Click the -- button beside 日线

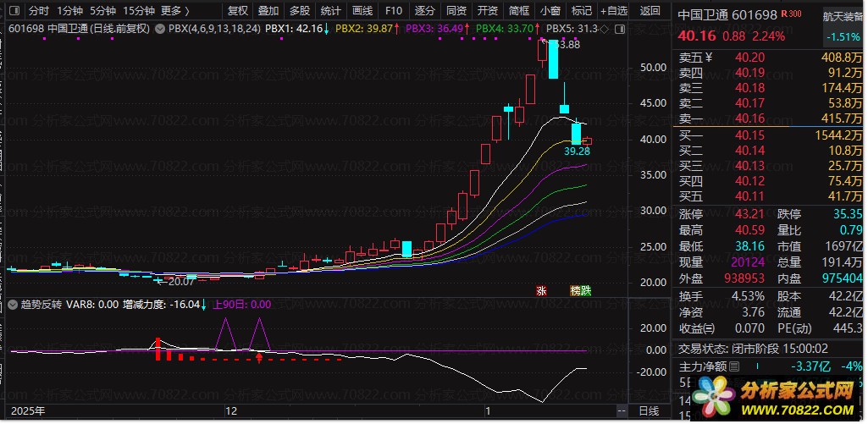tap(622, 410)
